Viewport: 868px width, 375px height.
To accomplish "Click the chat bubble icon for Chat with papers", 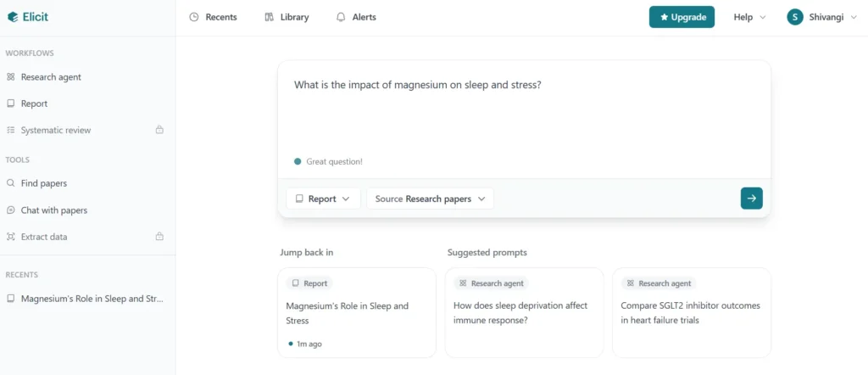I will [x=10, y=210].
